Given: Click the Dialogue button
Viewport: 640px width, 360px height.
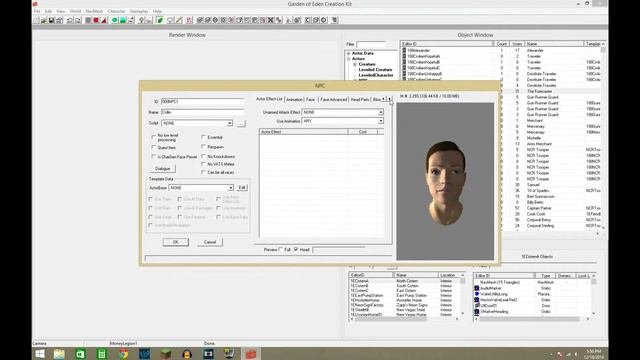Looking at the screenshot, I should [163, 169].
